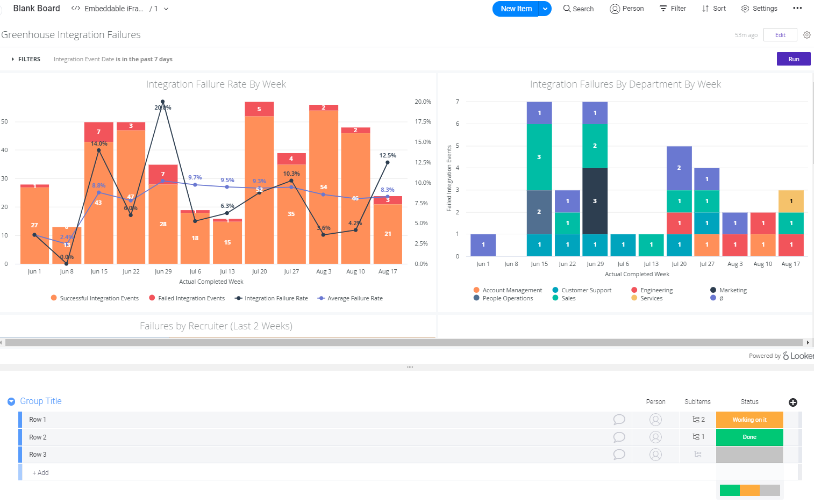814x504 pixels.
Task: Open Row 3 conversation bubble
Action: 619,455
